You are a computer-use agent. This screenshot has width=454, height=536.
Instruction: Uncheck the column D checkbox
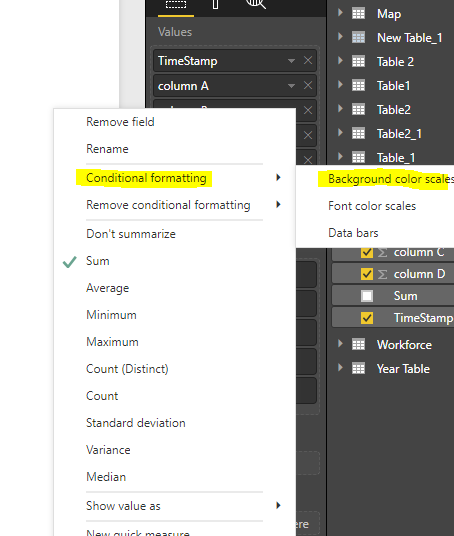pyautogui.click(x=367, y=274)
